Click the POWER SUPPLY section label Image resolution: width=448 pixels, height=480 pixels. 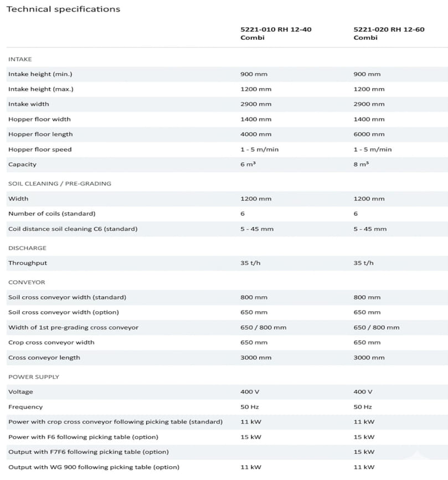[x=34, y=377]
